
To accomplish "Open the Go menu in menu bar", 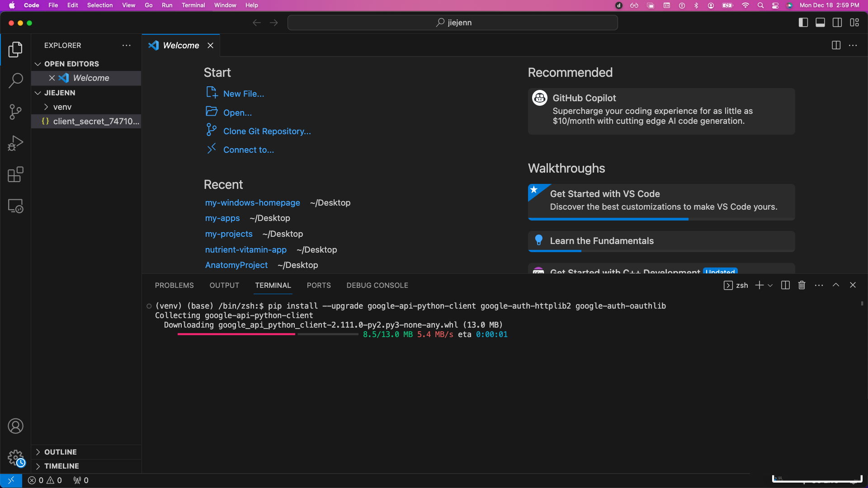I will 148,5.
